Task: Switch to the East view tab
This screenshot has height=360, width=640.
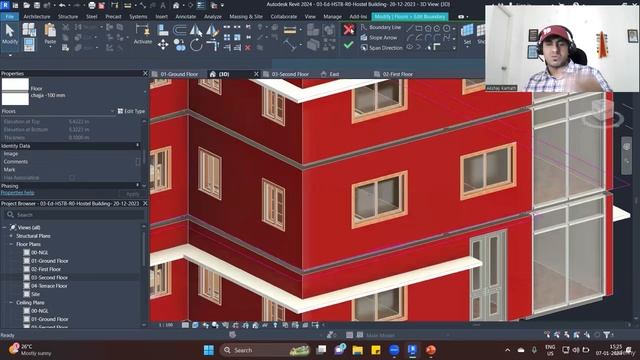Action: pos(334,74)
